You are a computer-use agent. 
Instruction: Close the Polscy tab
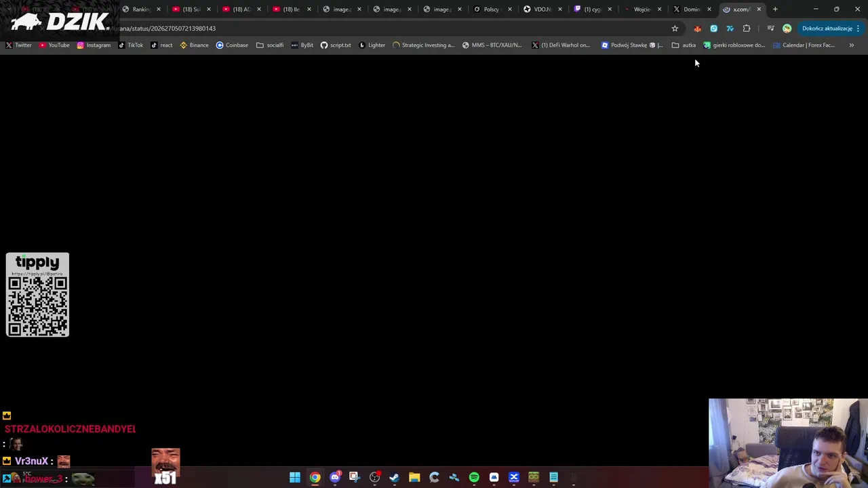tap(510, 9)
